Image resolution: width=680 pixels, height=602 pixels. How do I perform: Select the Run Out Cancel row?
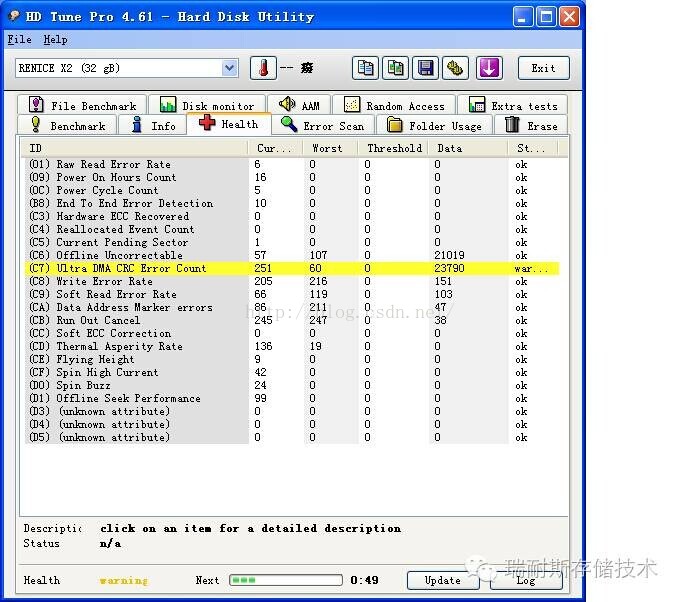coord(292,321)
